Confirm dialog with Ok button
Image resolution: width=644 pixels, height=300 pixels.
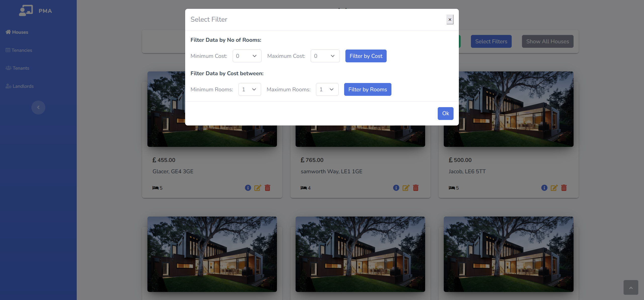(x=445, y=113)
